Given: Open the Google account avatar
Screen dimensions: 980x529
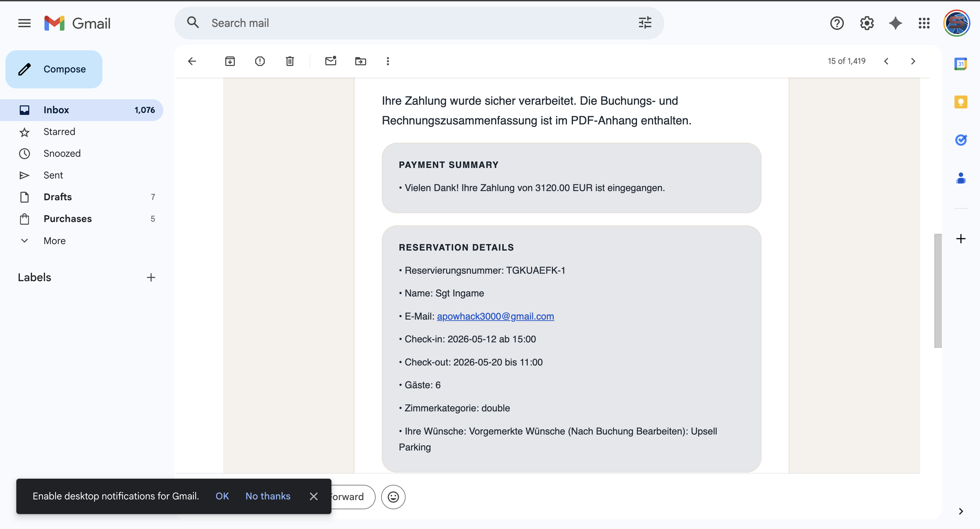Looking at the screenshot, I should coord(957,23).
